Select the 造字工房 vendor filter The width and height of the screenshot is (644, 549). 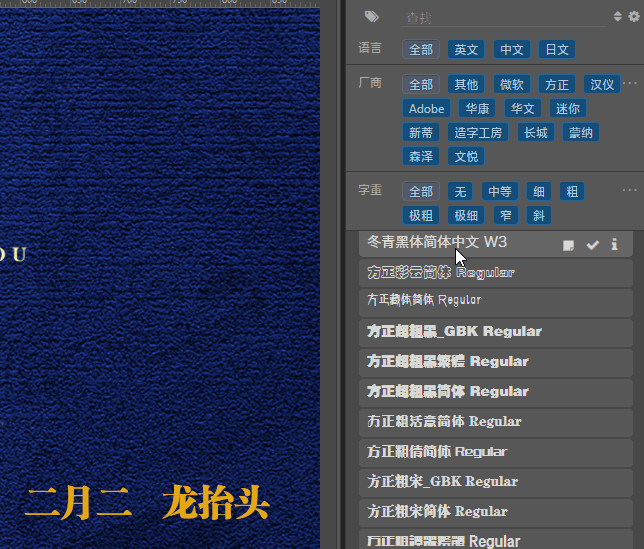pyautogui.click(x=478, y=133)
